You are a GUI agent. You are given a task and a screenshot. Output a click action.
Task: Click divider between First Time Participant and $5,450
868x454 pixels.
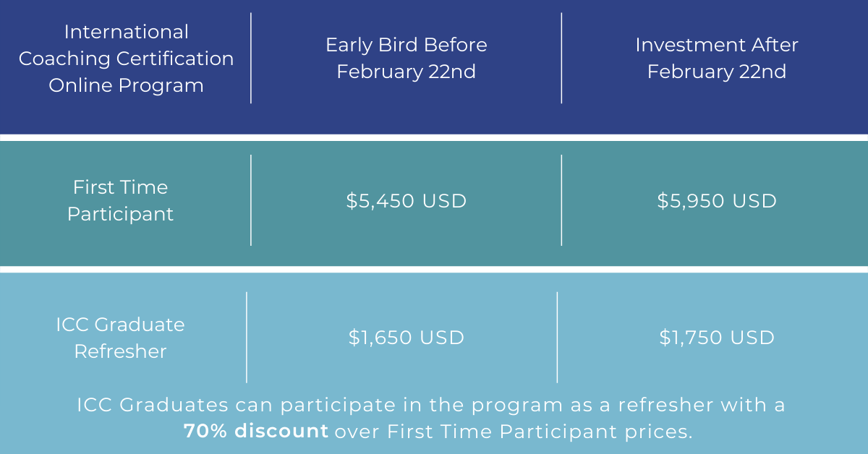251,200
